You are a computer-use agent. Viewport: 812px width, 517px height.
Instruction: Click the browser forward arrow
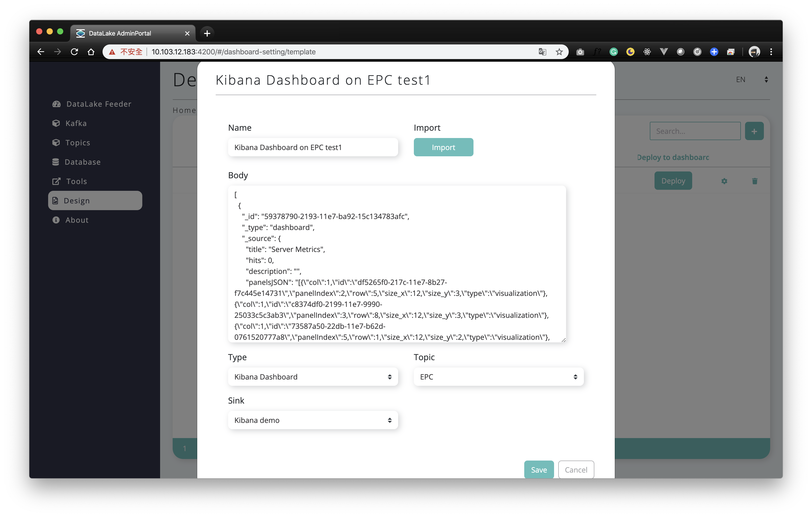58,51
